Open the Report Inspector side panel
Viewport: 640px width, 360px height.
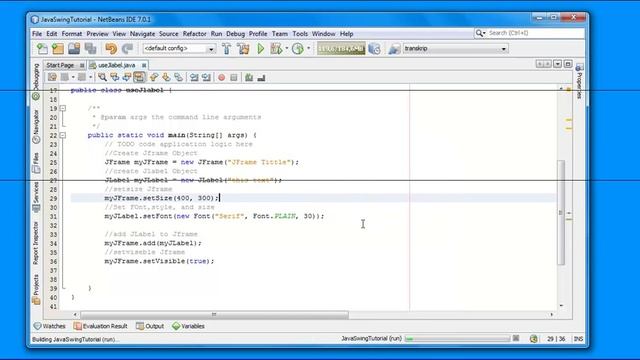tap(36, 243)
